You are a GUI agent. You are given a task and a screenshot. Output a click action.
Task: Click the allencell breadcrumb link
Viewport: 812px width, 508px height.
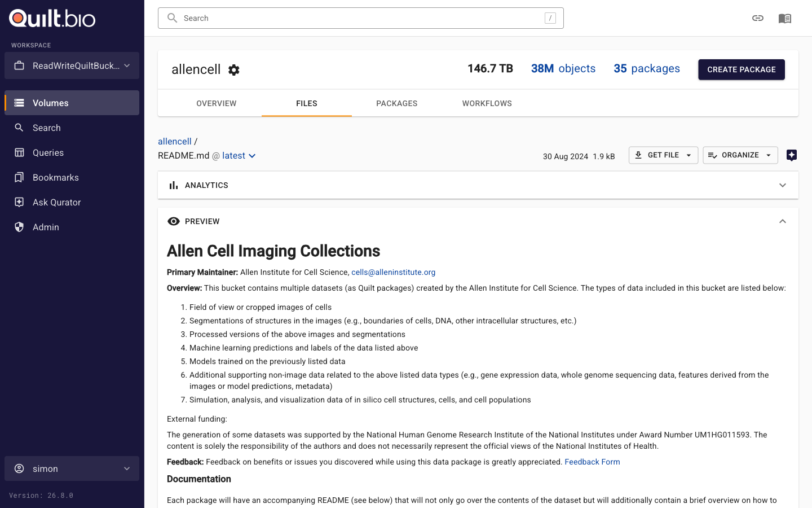[x=175, y=141]
